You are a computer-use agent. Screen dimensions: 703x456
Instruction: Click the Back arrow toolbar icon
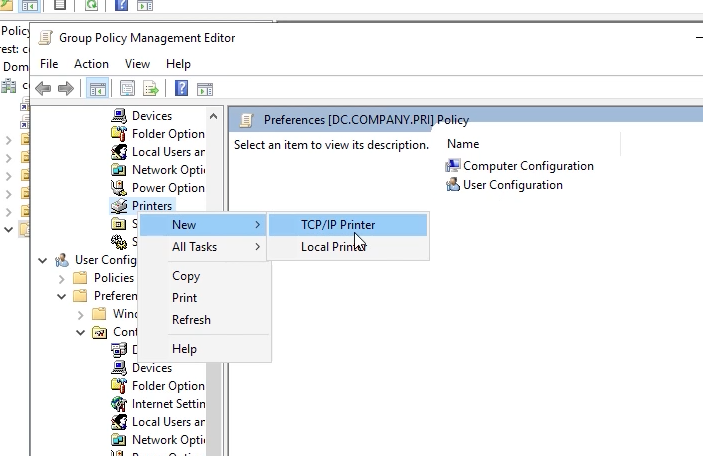click(43, 89)
